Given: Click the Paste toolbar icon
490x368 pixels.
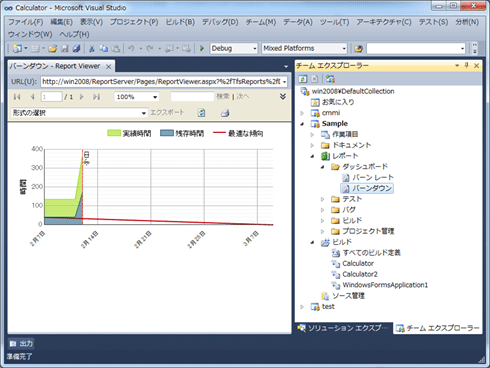Looking at the screenshot, I should click(116, 49).
